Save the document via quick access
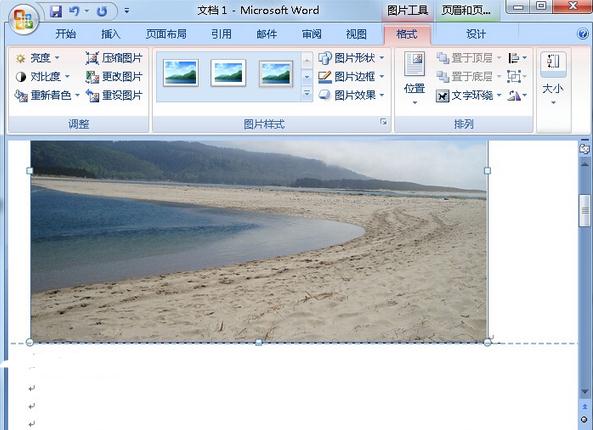This screenshot has height=430, width=593. 56,11
